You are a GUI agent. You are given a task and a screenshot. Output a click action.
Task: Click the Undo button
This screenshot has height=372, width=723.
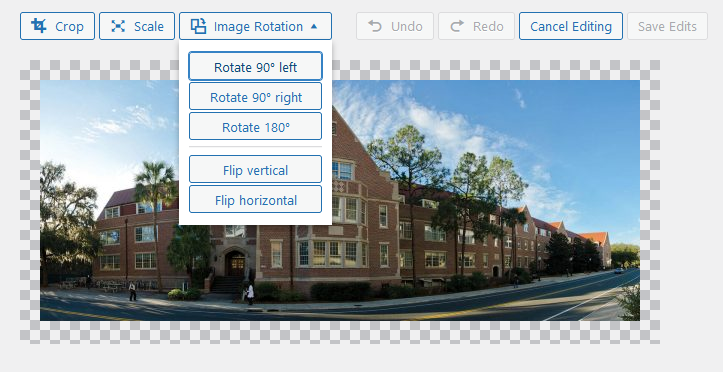pyautogui.click(x=395, y=26)
